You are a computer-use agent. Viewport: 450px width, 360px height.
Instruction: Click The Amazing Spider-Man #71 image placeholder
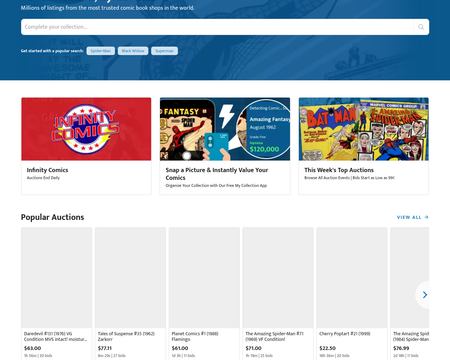click(x=278, y=278)
